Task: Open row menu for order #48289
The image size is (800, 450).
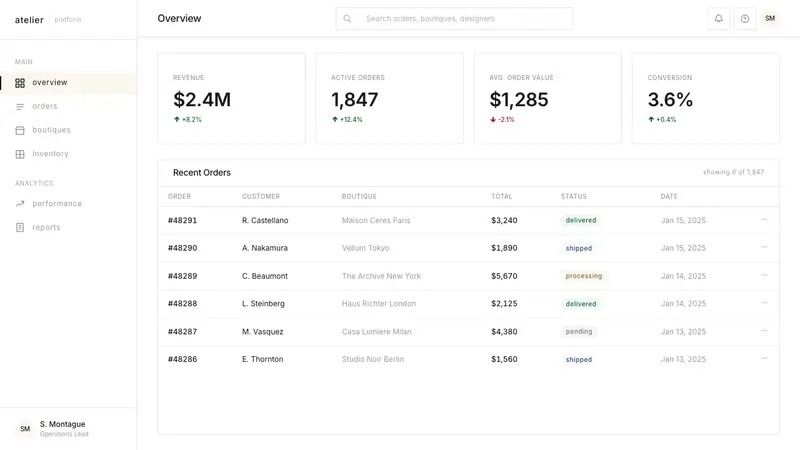Action: coord(764,275)
